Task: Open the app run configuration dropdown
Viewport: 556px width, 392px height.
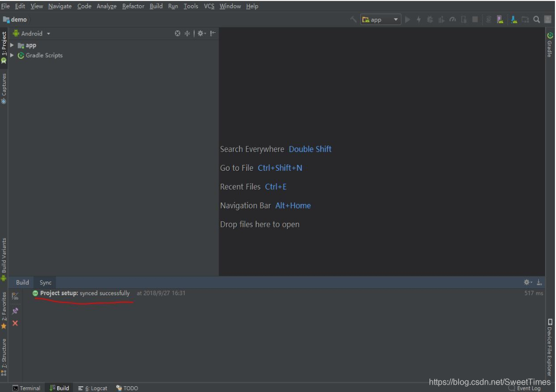Action: (x=381, y=19)
